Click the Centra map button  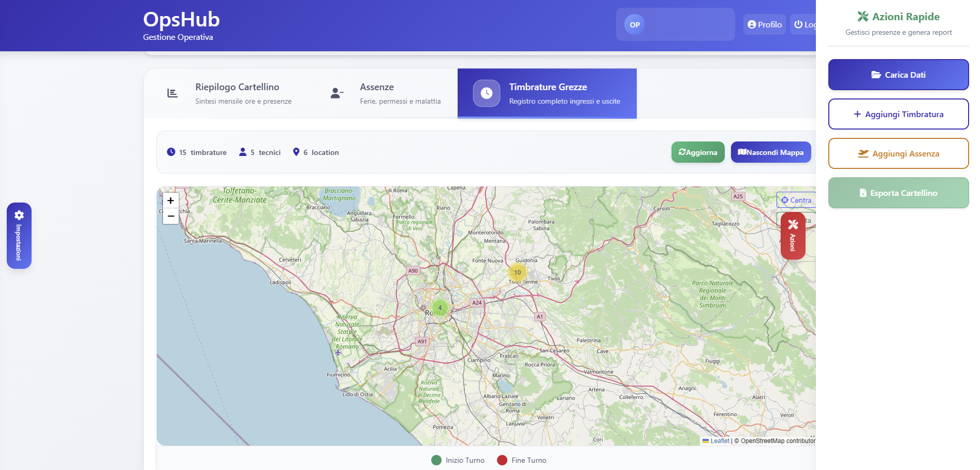(x=796, y=200)
